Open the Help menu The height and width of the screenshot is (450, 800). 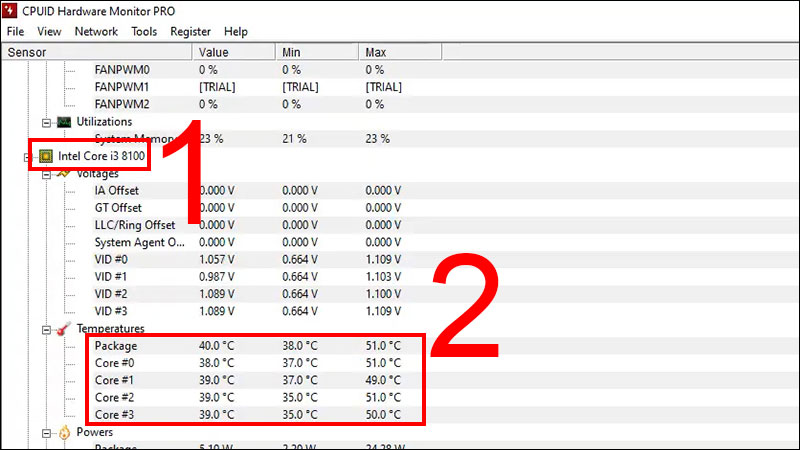pyautogui.click(x=236, y=31)
